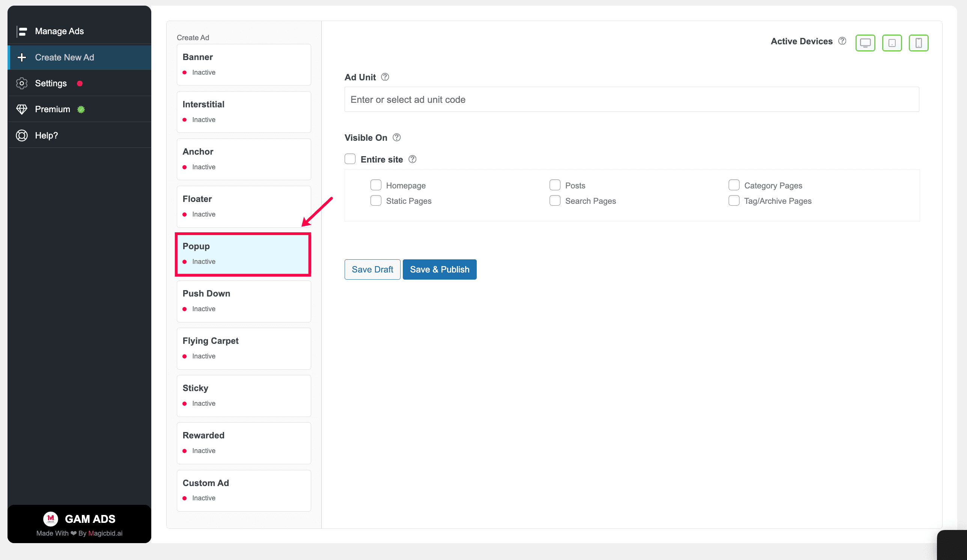Viewport: 967px width, 560px height.
Task: Pick the Rewarded ad type
Action: [244, 443]
